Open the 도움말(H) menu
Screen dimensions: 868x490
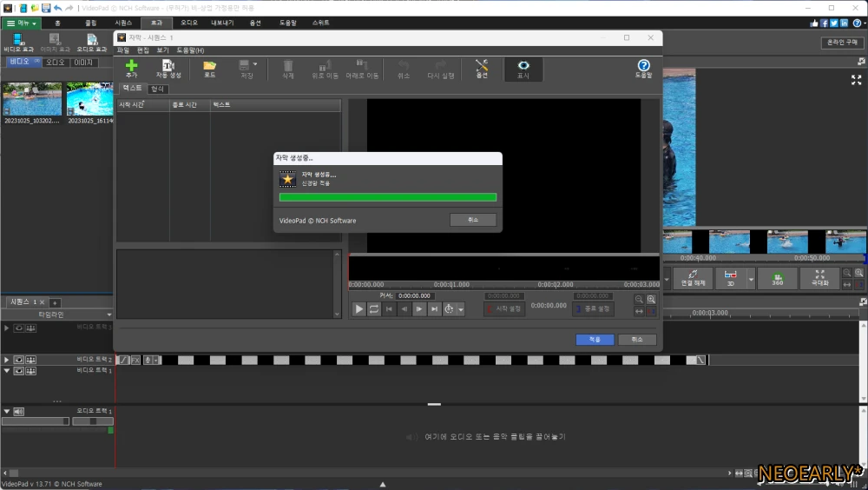click(190, 50)
